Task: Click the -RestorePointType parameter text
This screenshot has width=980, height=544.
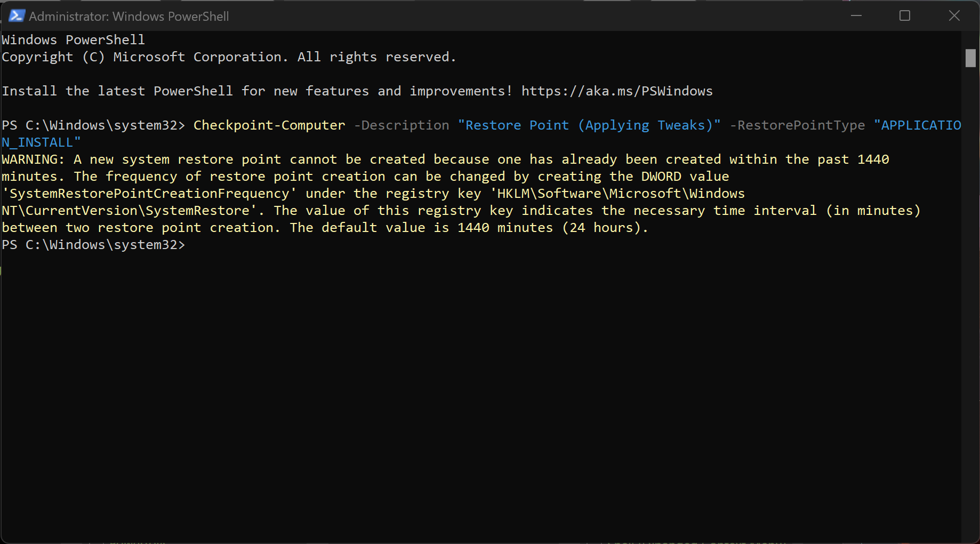Action: click(797, 125)
